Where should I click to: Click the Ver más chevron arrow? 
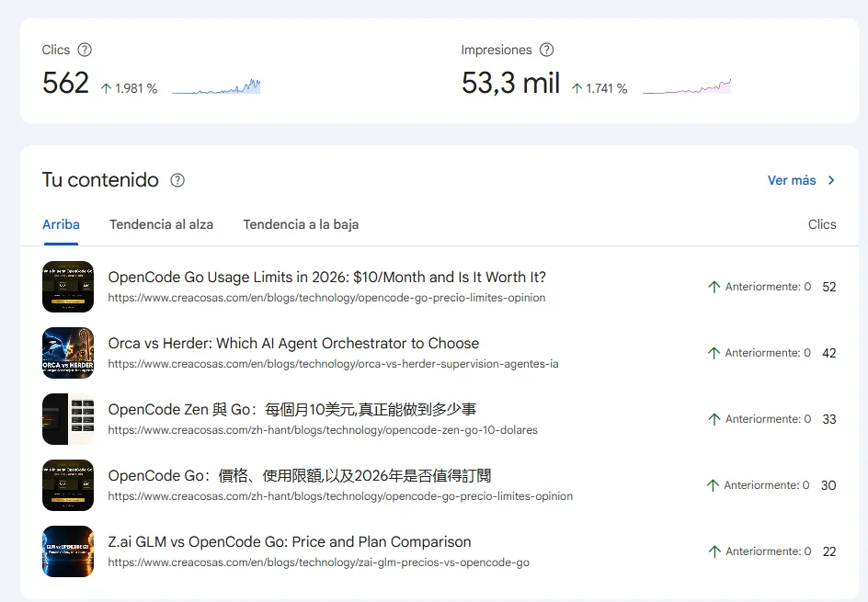click(x=831, y=180)
